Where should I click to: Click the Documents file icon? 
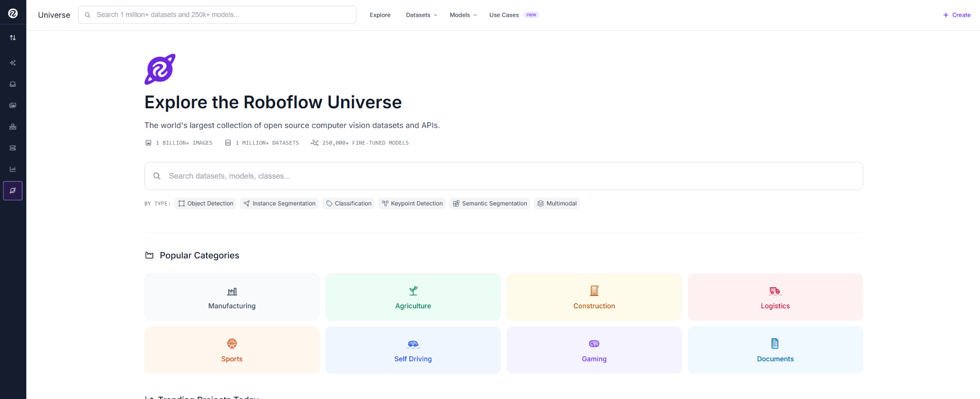775,343
